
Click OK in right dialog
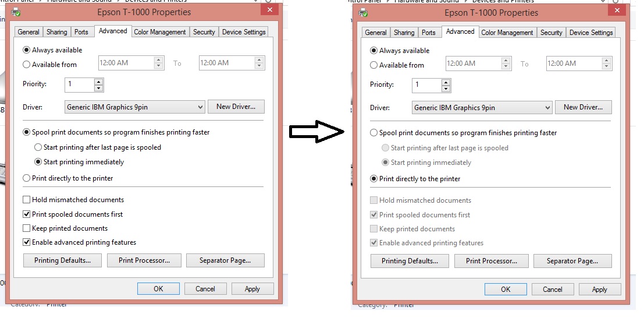506,290
